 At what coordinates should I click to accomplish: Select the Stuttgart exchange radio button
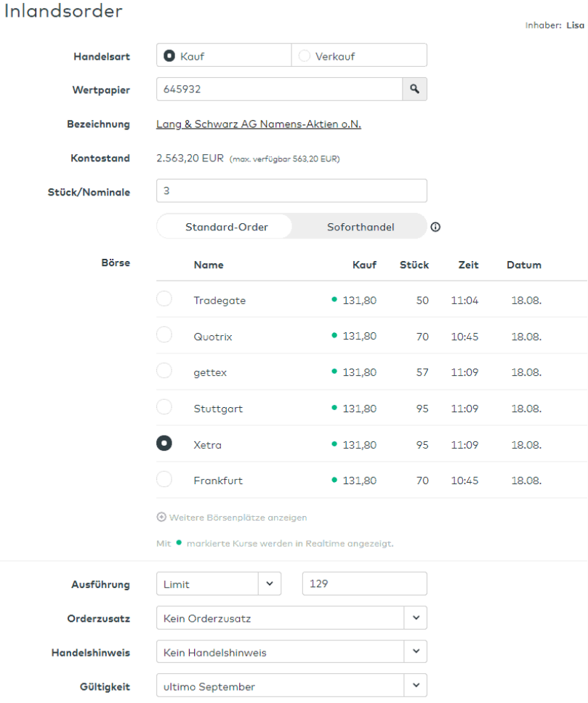164,407
